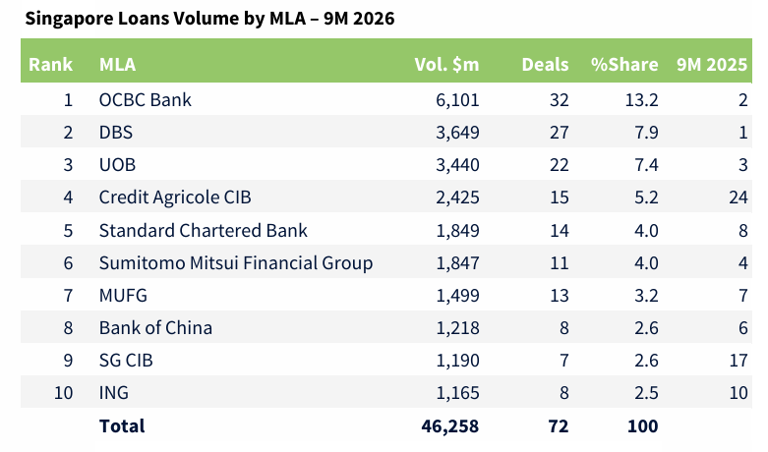Click ING volume '1,165'
The height and width of the screenshot is (452, 768).
coord(457,392)
